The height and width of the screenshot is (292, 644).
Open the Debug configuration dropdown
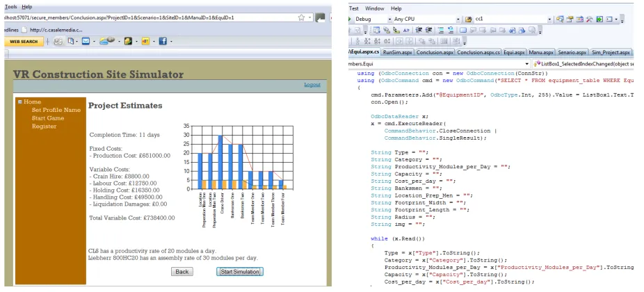[x=389, y=19]
